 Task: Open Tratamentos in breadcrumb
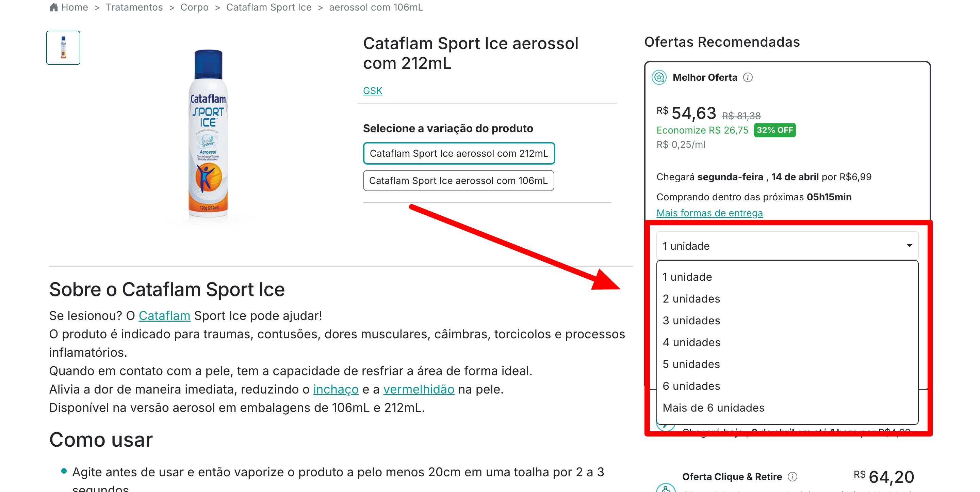point(134,7)
